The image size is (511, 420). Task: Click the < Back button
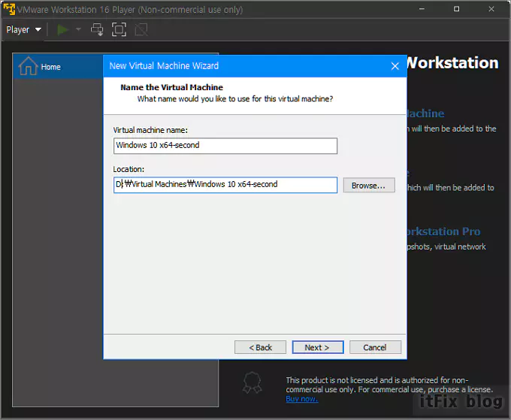(x=261, y=347)
